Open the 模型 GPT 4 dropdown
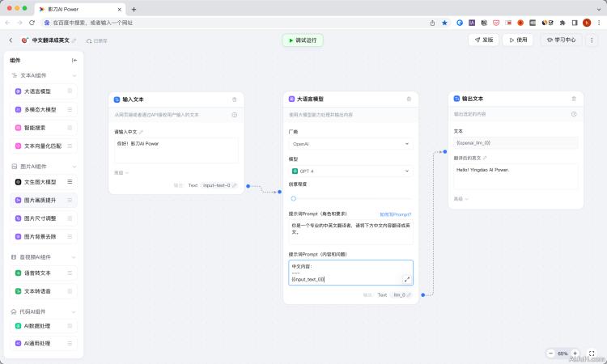The height and width of the screenshot is (364, 607). click(x=350, y=171)
